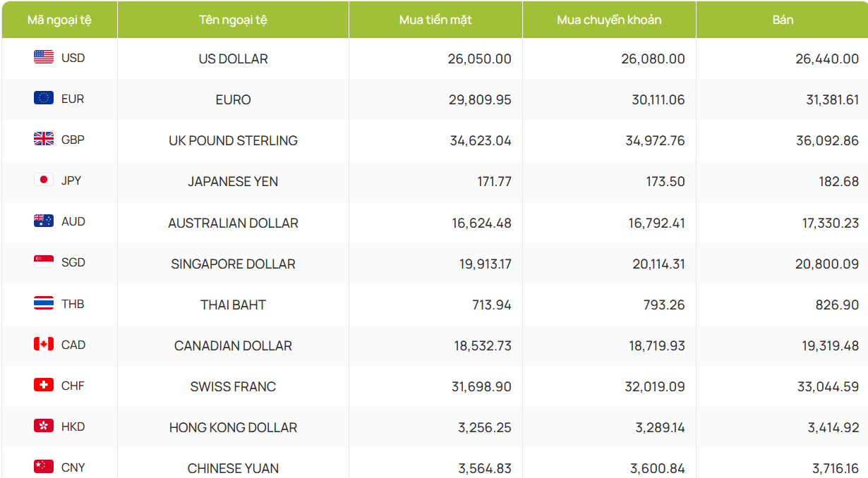
Task: Select the US DOLLAR currency name
Action: [x=233, y=59]
